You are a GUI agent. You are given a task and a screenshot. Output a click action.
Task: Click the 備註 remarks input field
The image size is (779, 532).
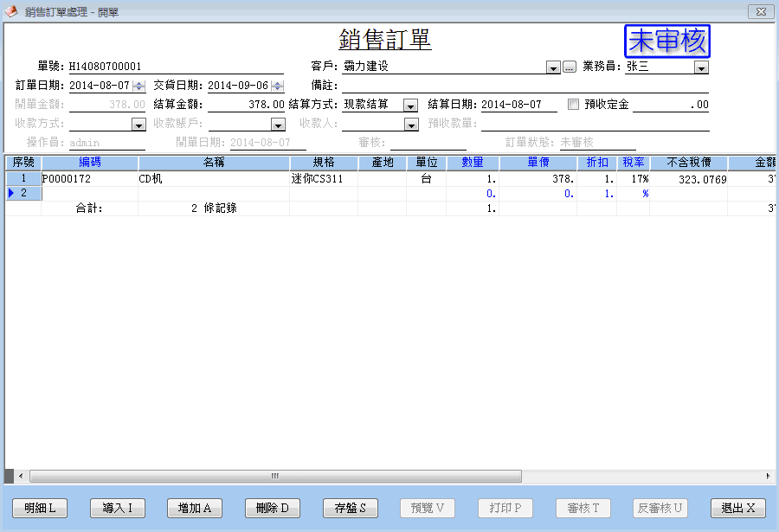pyautogui.click(x=525, y=86)
